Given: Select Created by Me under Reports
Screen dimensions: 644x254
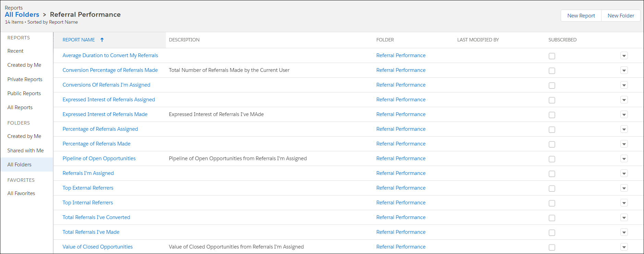Looking at the screenshot, I should [24, 65].
